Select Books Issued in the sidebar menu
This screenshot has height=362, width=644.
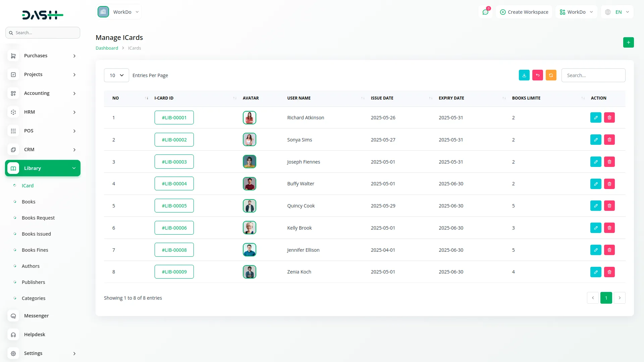click(36, 234)
